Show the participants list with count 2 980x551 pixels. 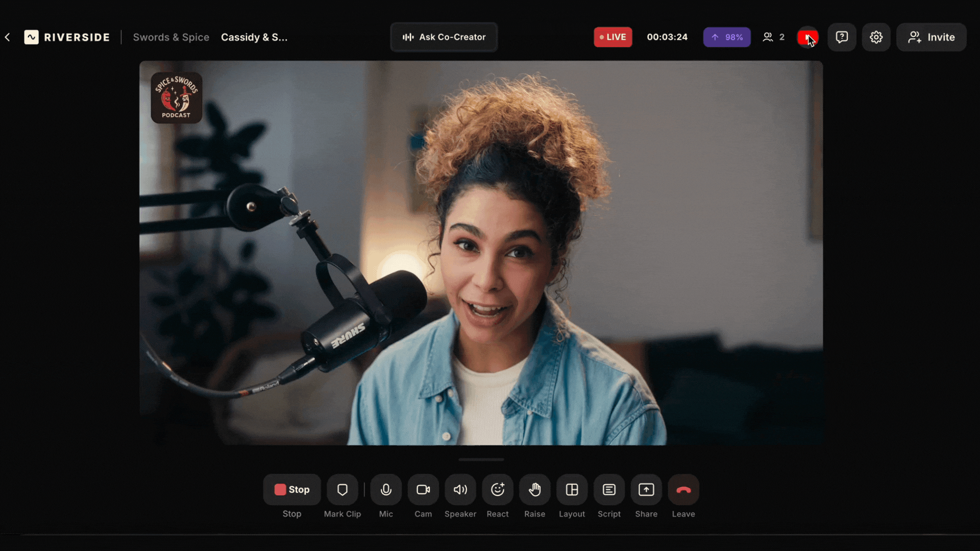click(773, 37)
